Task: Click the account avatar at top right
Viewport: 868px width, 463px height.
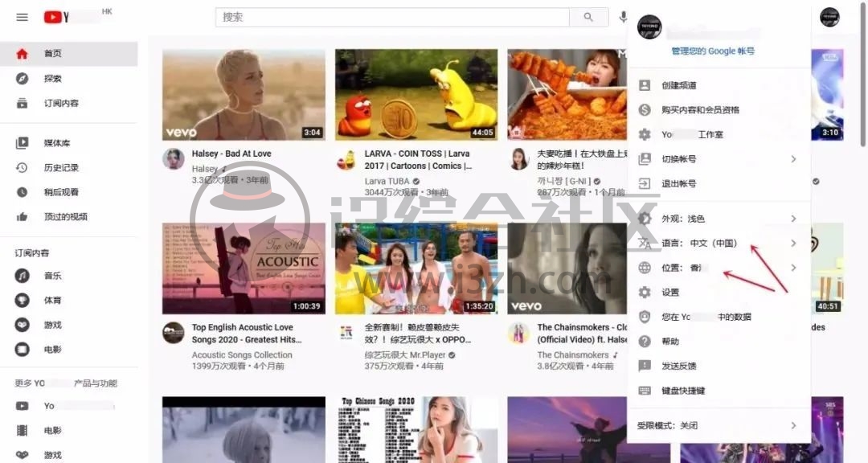Action: [829, 17]
